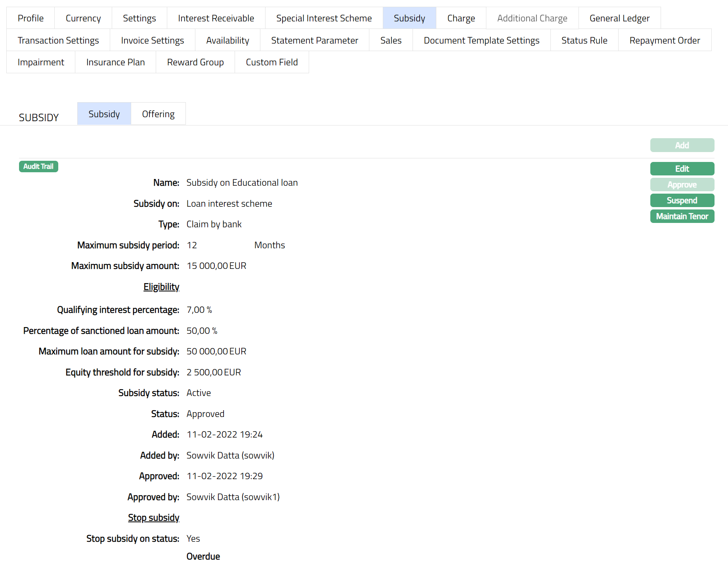Image resolution: width=728 pixels, height=569 pixels.
Task: Navigate to General Ledger tab
Action: [x=619, y=18]
